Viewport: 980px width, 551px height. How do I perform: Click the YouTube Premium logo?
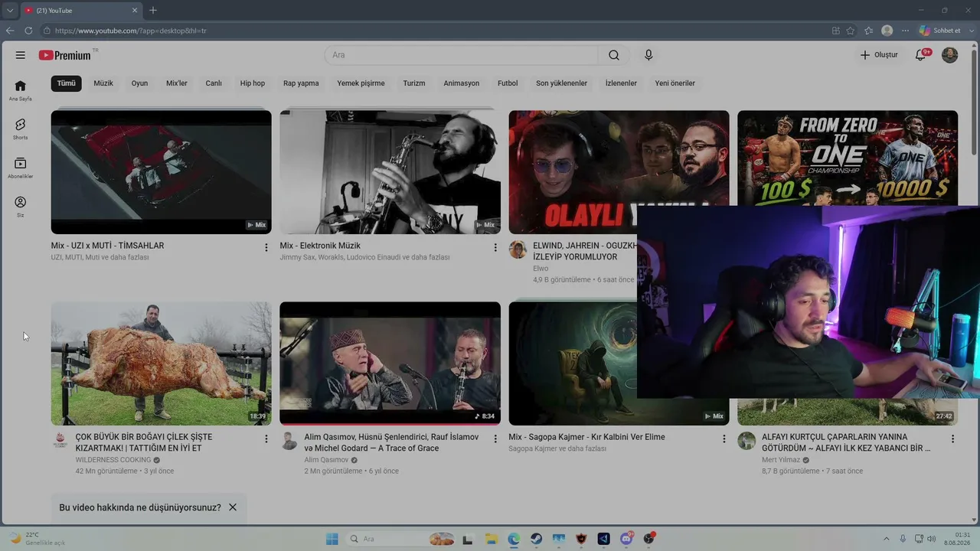click(x=66, y=55)
